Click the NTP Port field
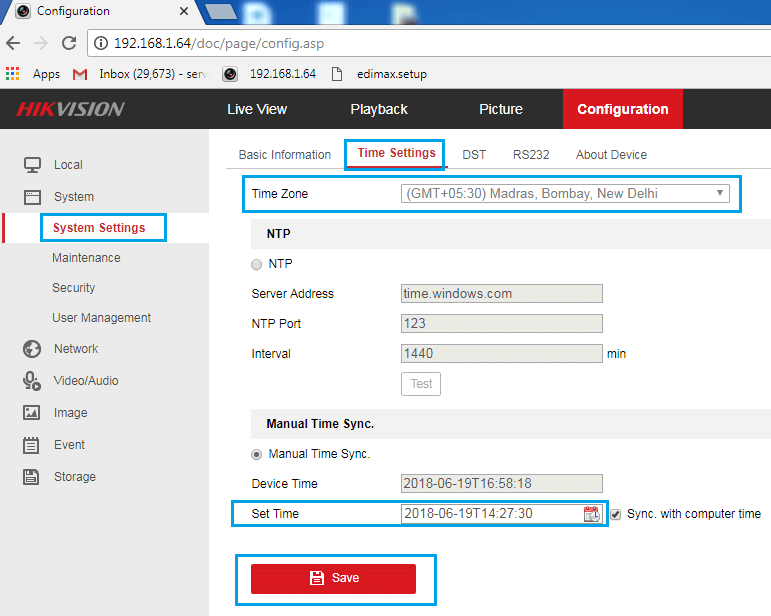This screenshot has width=771, height=616. point(502,323)
